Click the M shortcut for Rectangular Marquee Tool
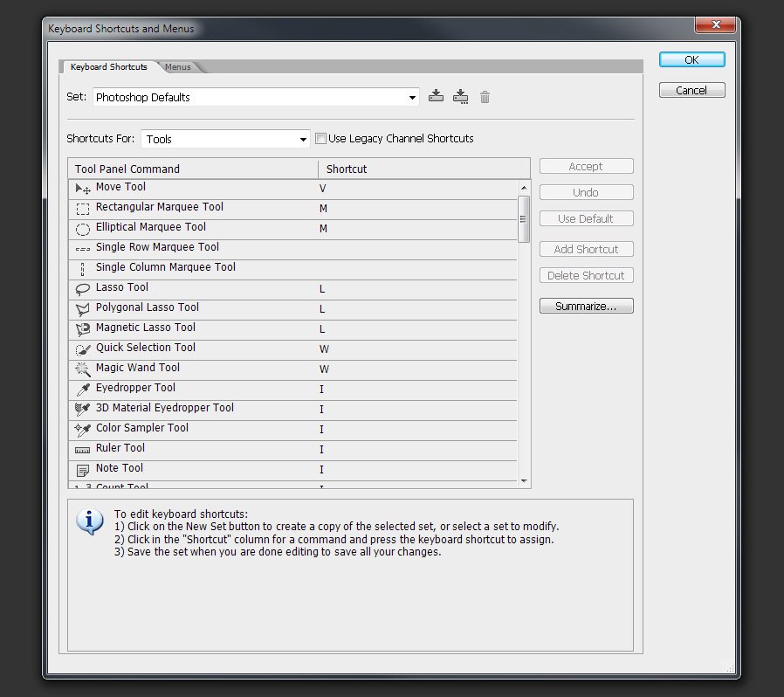The image size is (784, 697). pos(324,209)
